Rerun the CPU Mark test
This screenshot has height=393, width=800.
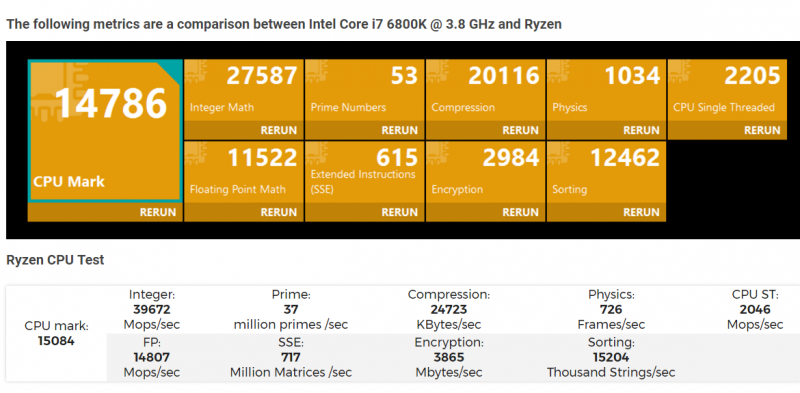point(158,212)
